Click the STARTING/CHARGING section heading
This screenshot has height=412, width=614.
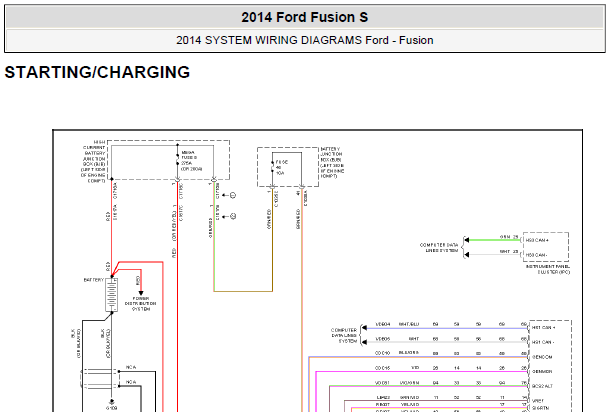click(97, 72)
